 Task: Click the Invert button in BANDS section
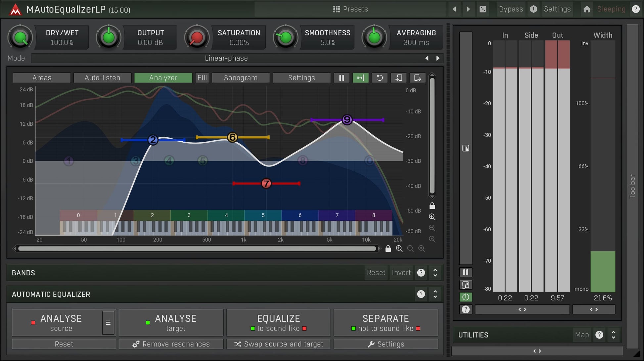pos(401,272)
